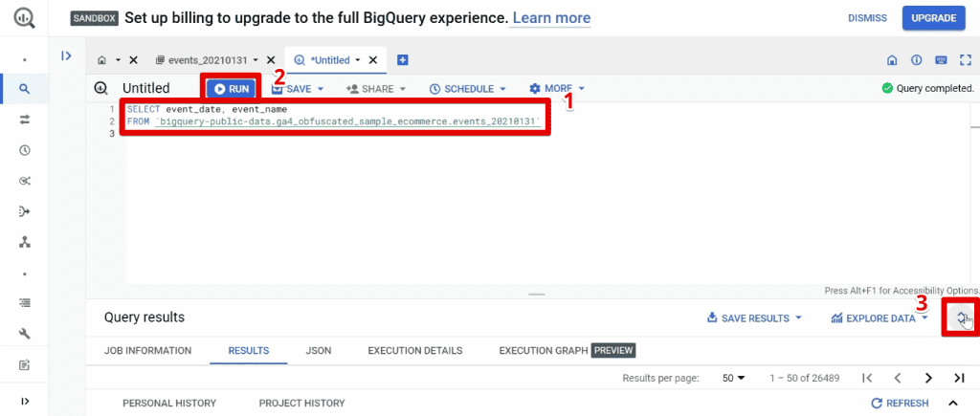Open keyboard shortcuts icon
The height and width of the screenshot is (416, 980).
[x=941, y=60]
